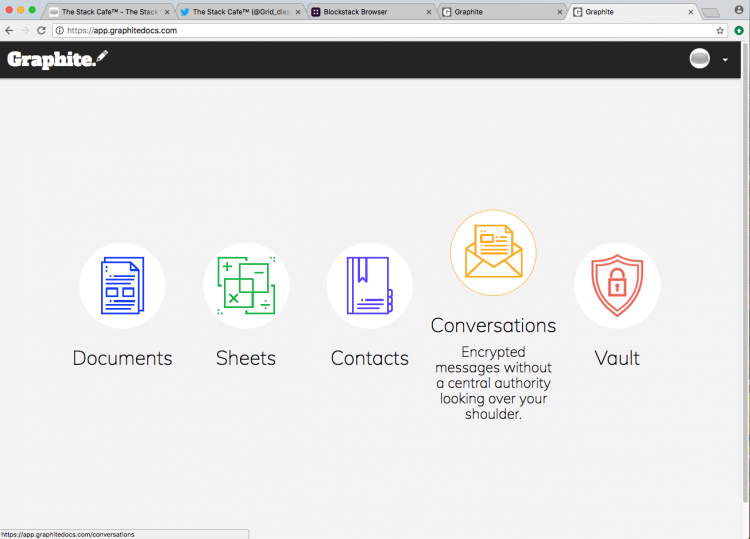Click the Documents label

[122, 358]
